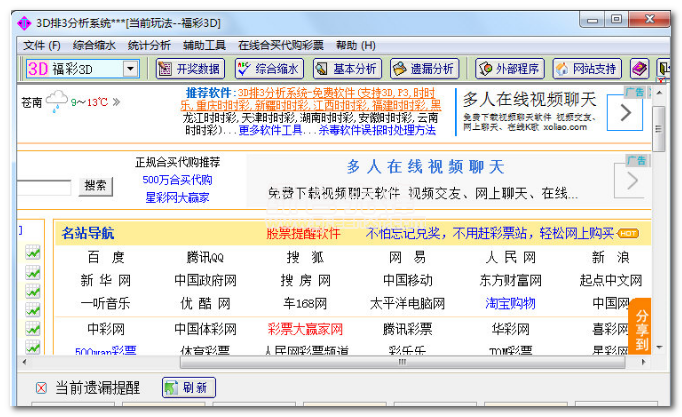Open the 辅助工具 menu
682x417 pixels.
click(x=204, y=45)
